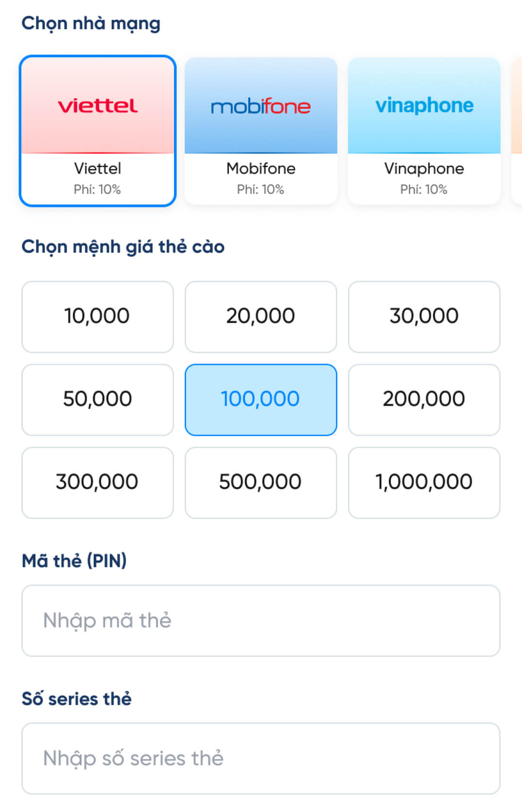Image resolution: width=522 pixels, height=812 pixels.
Task: Select the partially visible fourth carrier card
Action: pos(517,131)
